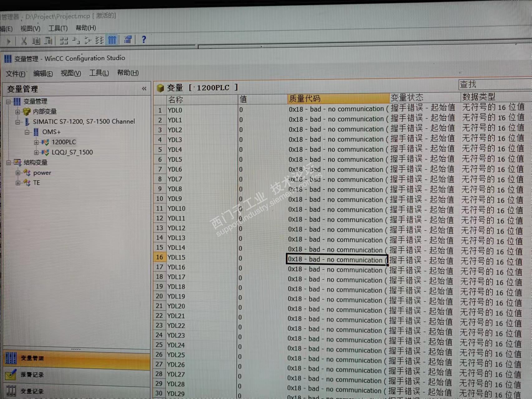
Task: Click the three scattered dots view icon
Action: pyautogui.click(x=88, y=40)
